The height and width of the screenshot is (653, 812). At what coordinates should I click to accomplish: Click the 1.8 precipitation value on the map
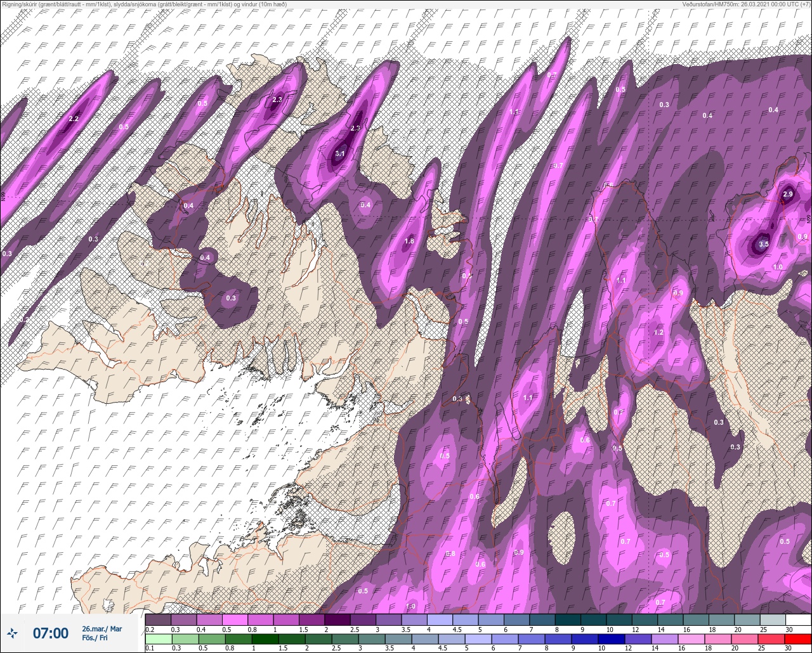[409, 241]
